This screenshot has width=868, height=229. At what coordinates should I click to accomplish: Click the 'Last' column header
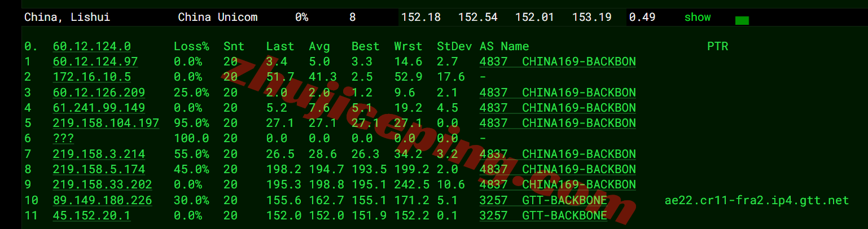(280, 46)
